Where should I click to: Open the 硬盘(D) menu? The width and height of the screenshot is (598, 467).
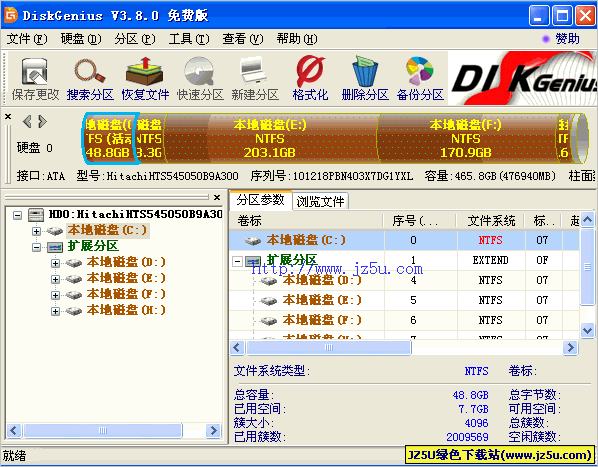(x=81, y=39)
